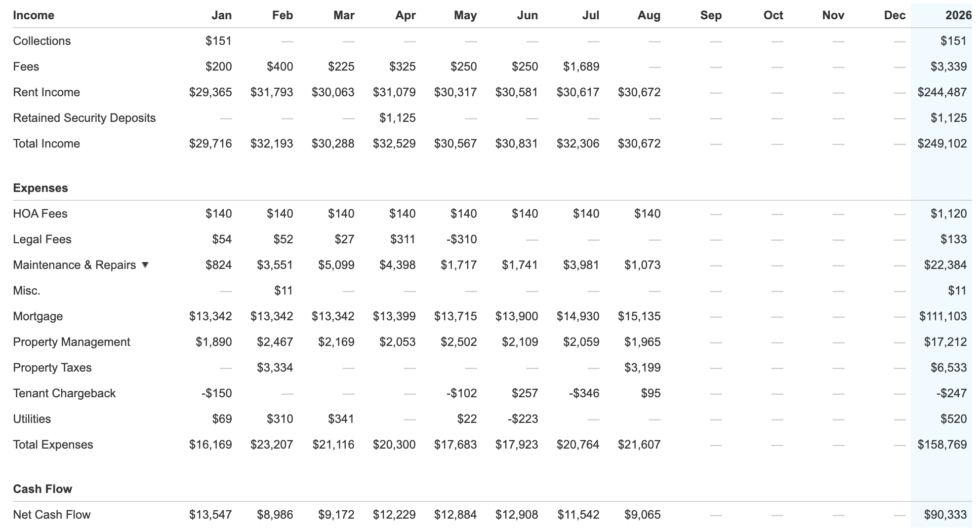
Task: Click the Total Expenses yearly total $158,769
Action: [942, 445]
